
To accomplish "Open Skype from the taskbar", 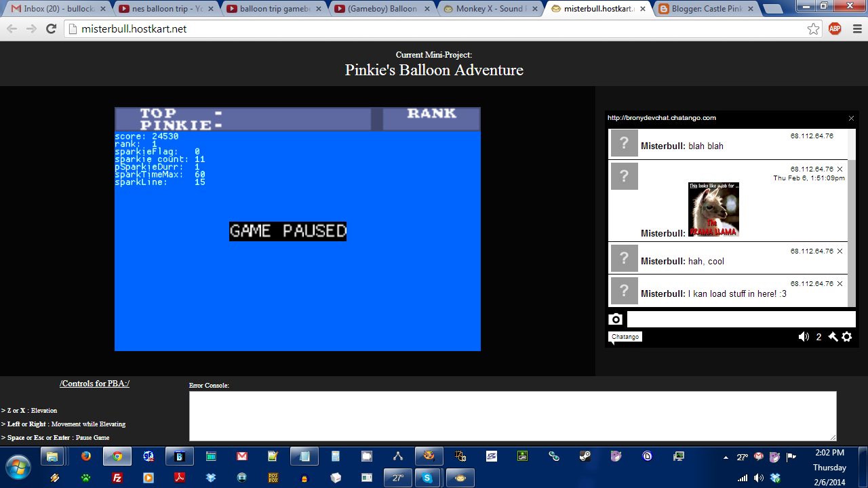I will (427, 478).
